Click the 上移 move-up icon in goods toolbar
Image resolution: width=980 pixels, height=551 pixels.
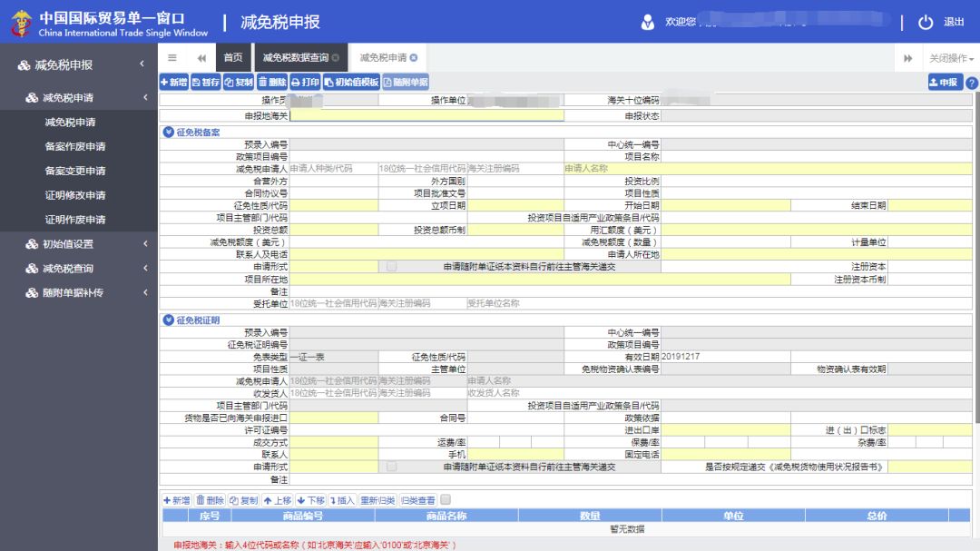277,501
